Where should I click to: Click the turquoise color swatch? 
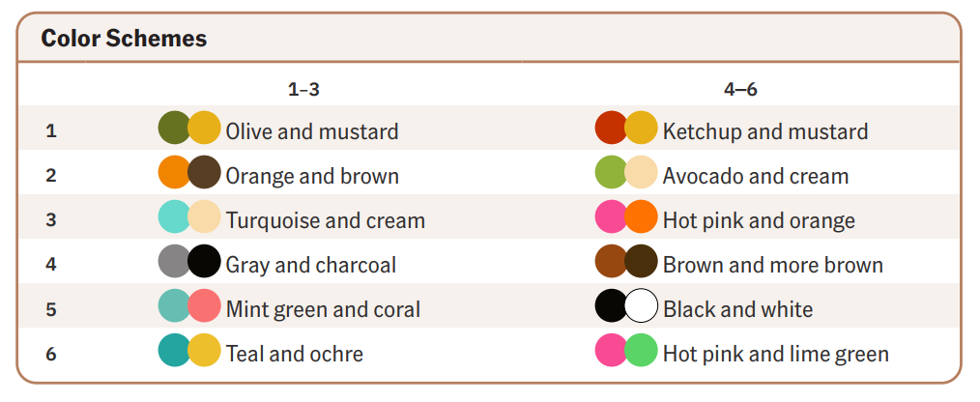tap(172, 216)
